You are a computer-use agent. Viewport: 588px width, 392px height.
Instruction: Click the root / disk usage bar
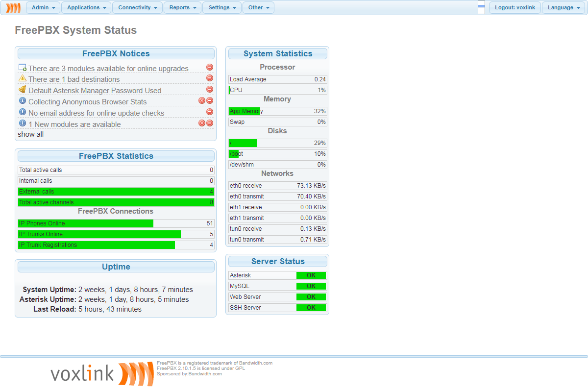pos(278,143)
